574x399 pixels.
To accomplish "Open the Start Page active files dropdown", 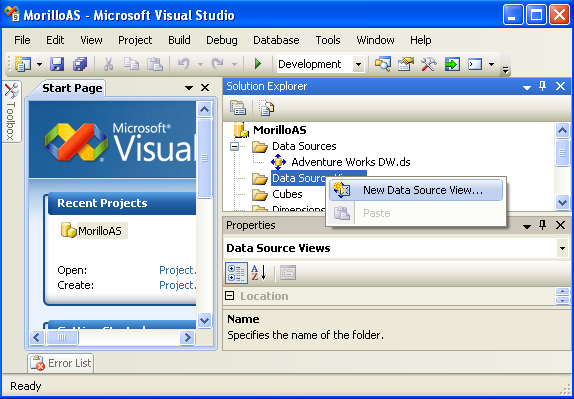I will [189, 88].
